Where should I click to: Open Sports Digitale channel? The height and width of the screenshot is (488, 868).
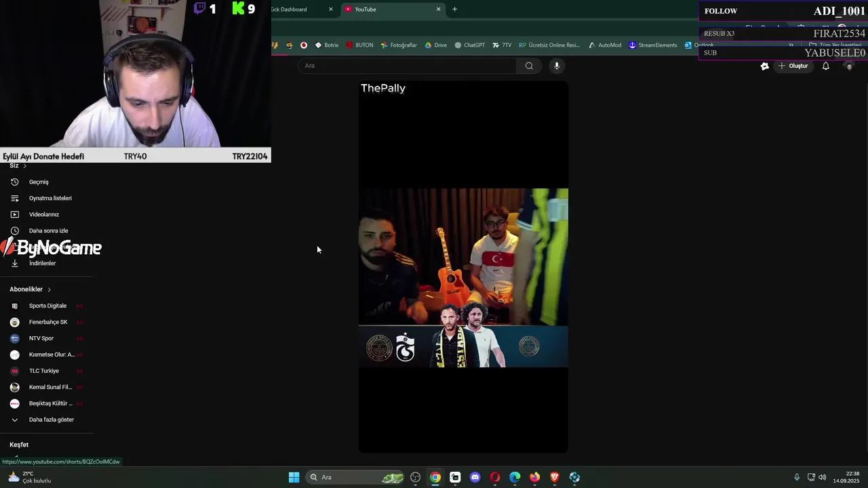tap(46, 306)
